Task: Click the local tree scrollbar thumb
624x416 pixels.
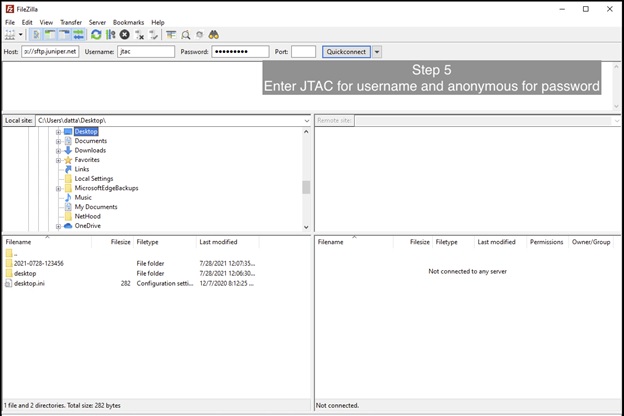Action: tap(306, 187)
